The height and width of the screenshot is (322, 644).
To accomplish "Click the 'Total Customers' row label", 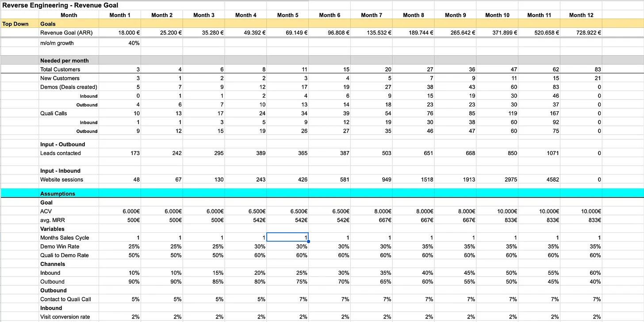I will coord(60,69).
